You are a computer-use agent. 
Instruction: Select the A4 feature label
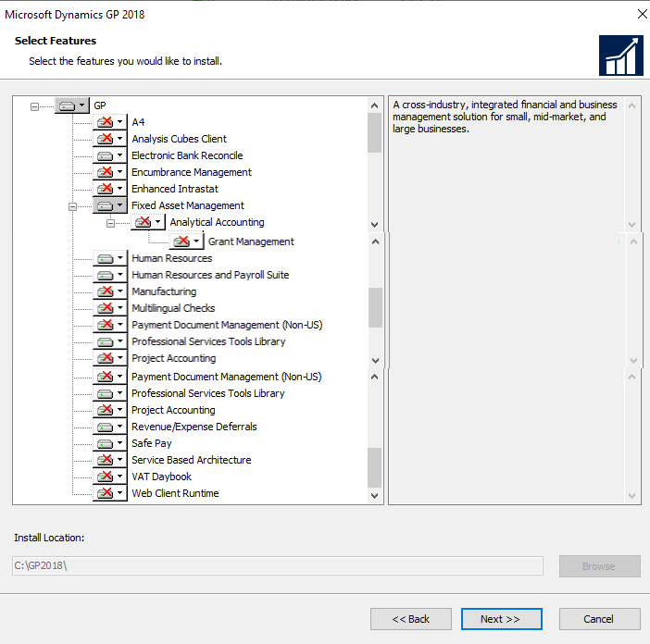click(x=138, y=122)
